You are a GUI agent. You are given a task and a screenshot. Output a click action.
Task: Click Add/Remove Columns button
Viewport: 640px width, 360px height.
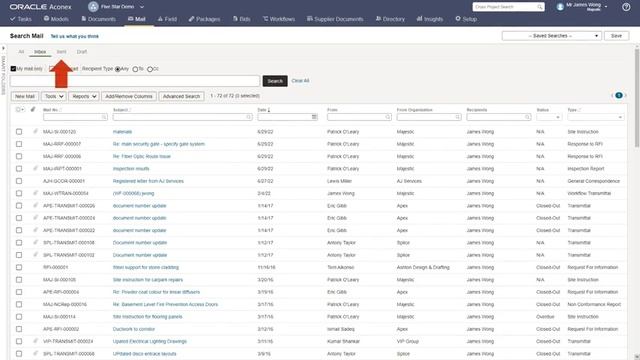[x=129, y=96]
